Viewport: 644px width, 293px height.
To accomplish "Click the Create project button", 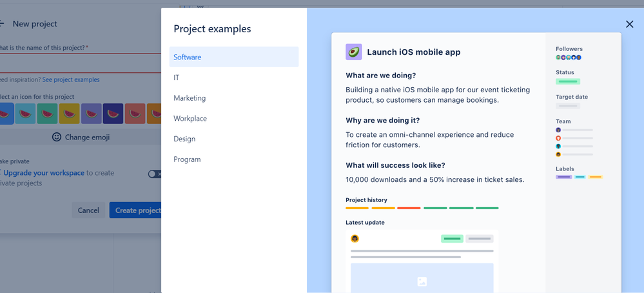I will 135,210.
